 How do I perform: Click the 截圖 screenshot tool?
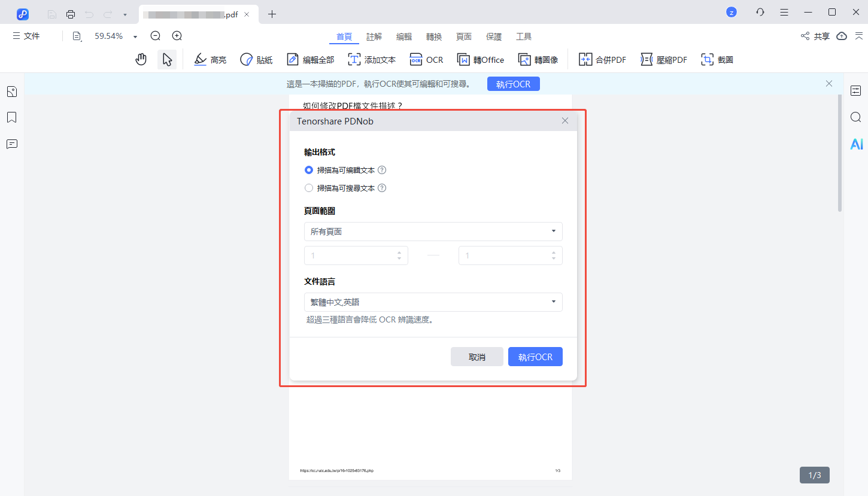[x=717, y=59]
